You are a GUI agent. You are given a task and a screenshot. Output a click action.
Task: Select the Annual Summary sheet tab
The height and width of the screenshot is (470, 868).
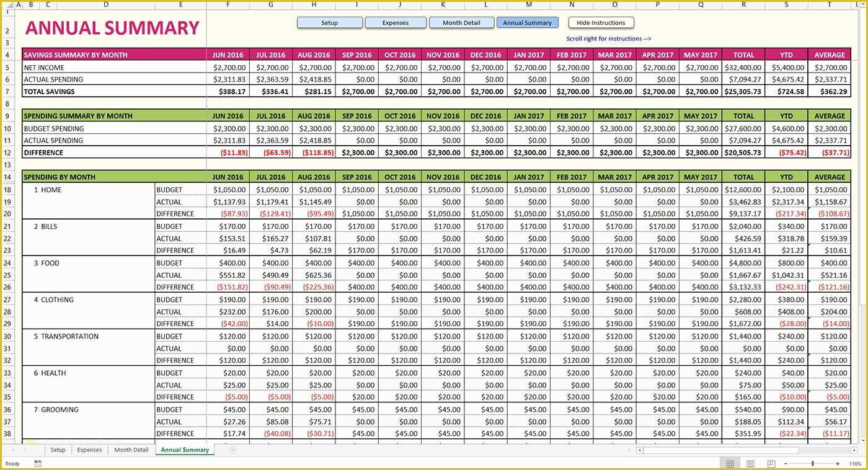(x=185, y=450)
